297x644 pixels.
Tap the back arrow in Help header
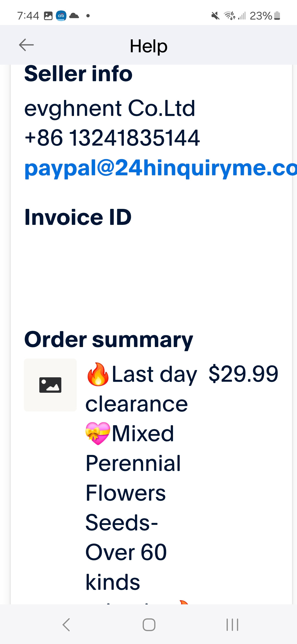pyautogui.click(x=26, y=45)
